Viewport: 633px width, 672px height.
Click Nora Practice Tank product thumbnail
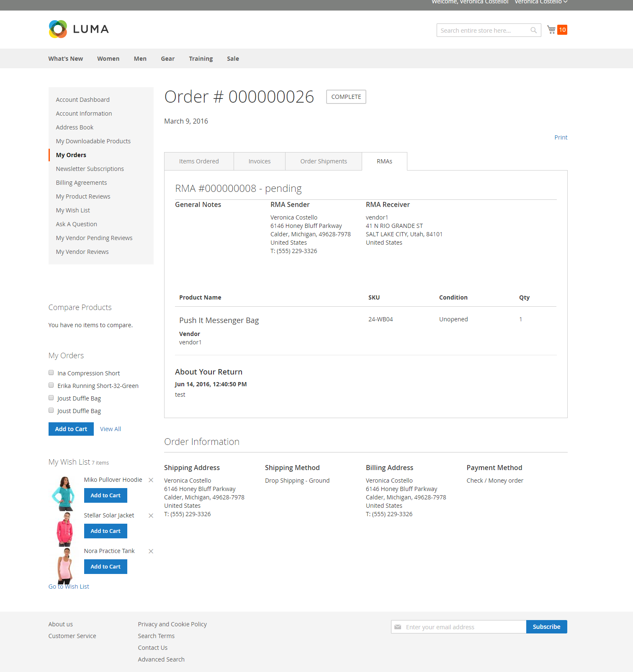point(65,566)
